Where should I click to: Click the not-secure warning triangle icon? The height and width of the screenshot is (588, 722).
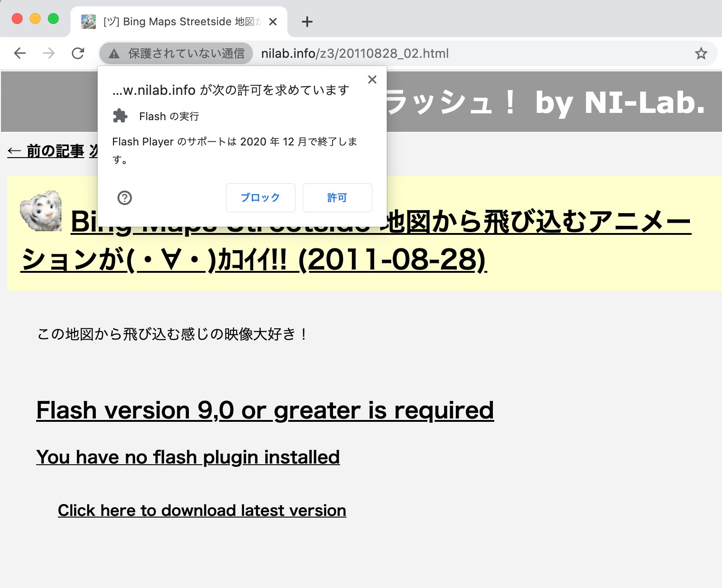pos(114,54)
